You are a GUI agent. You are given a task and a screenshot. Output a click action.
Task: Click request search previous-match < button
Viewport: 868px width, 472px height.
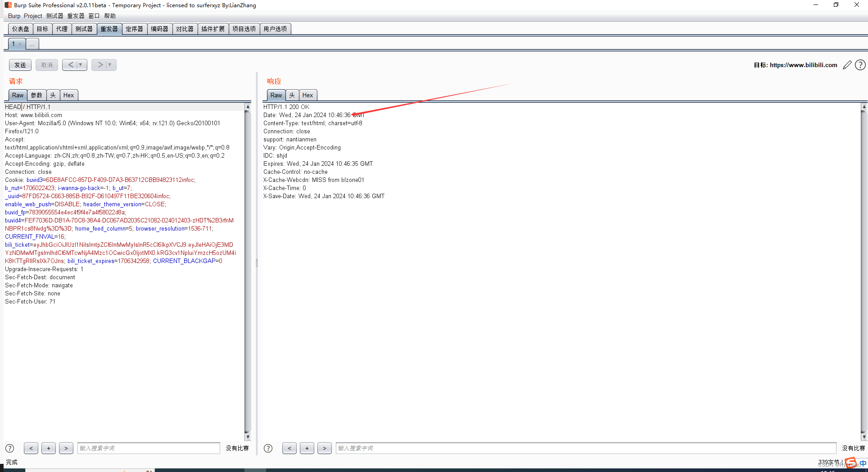click(31, 448)
